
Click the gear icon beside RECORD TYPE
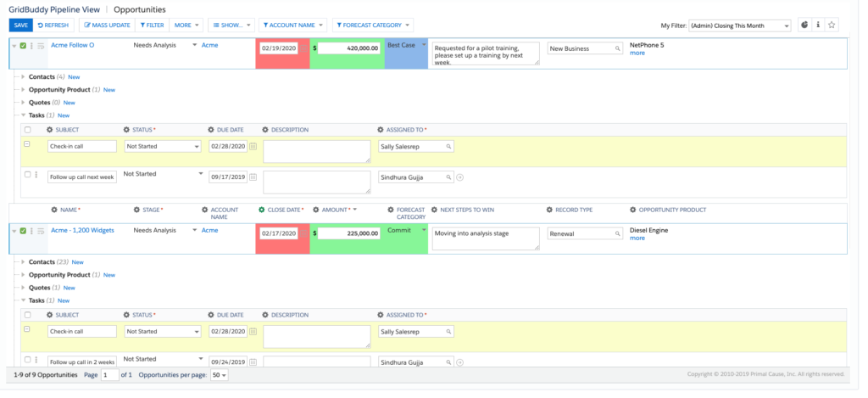point(549,210)
